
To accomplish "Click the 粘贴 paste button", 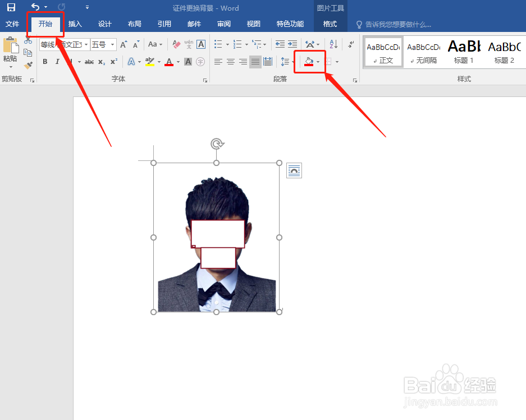I will click(10, 52).
